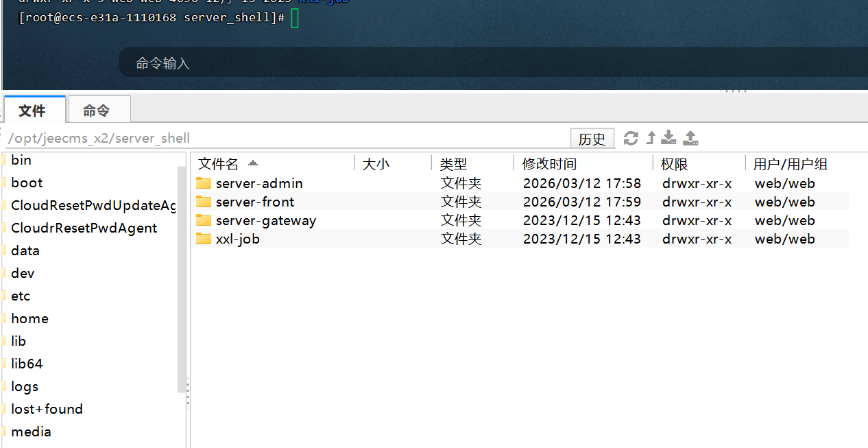The image size is (868, 448).
Task: Click the directory tree vertical scrollbar
Action: pyautogui.click(x=182, y=274)
